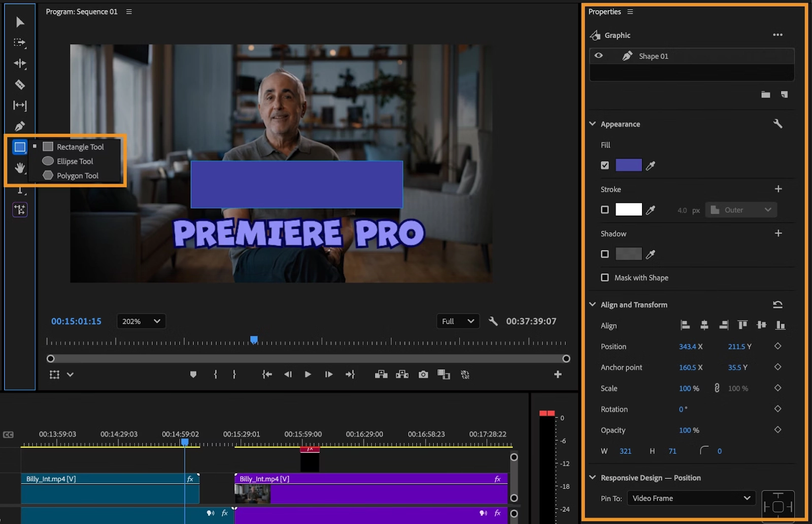Check Mask with Shape option
812x524 pixels.
point(604,277)
